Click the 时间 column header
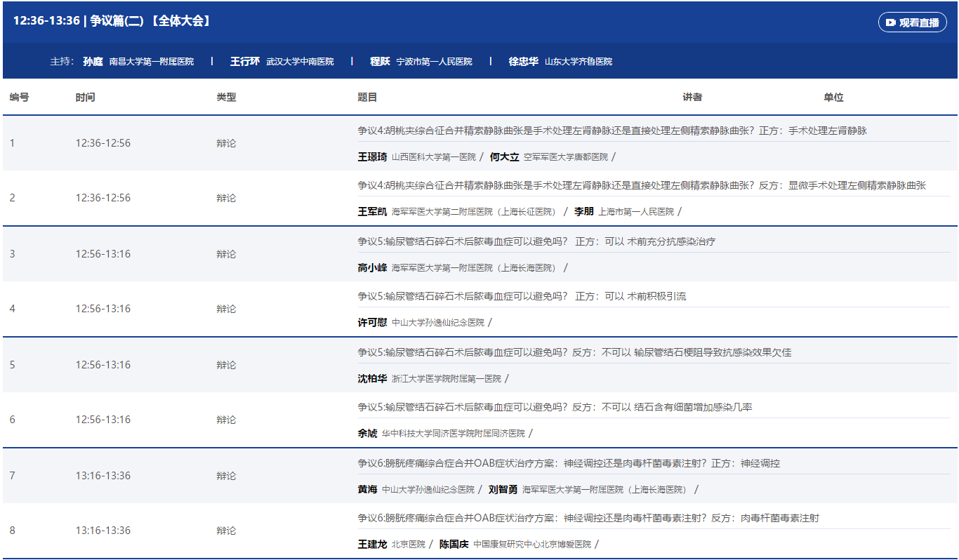The height and width of the screenshot is (560, 959). coord(85,98)
